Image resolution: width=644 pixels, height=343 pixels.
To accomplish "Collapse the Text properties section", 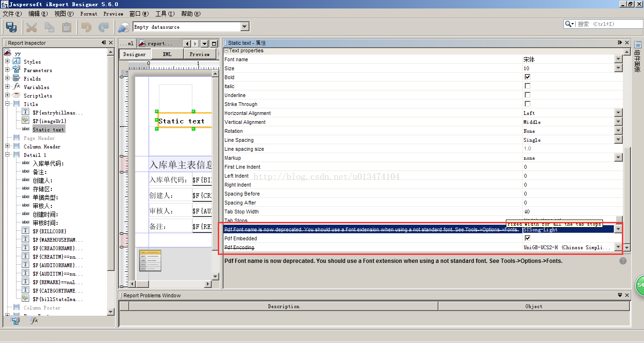I will pos(226,50).
